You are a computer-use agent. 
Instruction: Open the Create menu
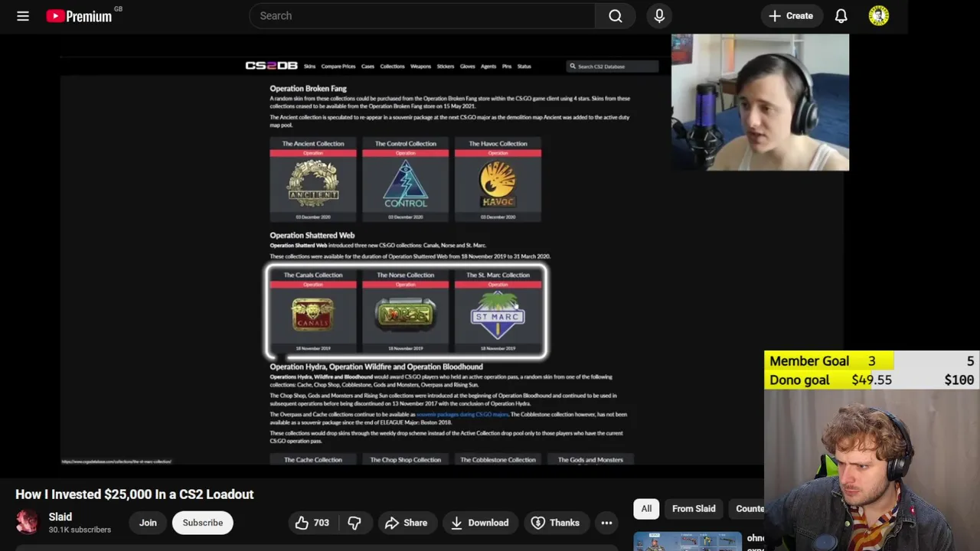(792, 15)
